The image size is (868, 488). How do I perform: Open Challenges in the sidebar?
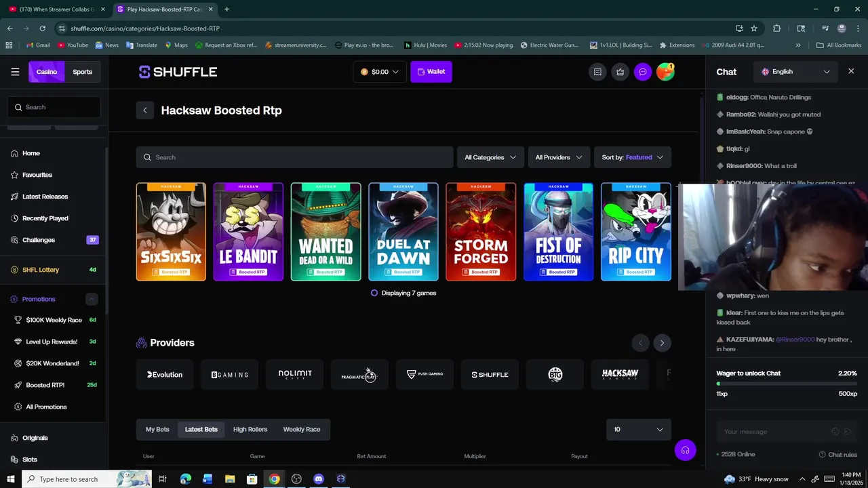coord(54,240)
